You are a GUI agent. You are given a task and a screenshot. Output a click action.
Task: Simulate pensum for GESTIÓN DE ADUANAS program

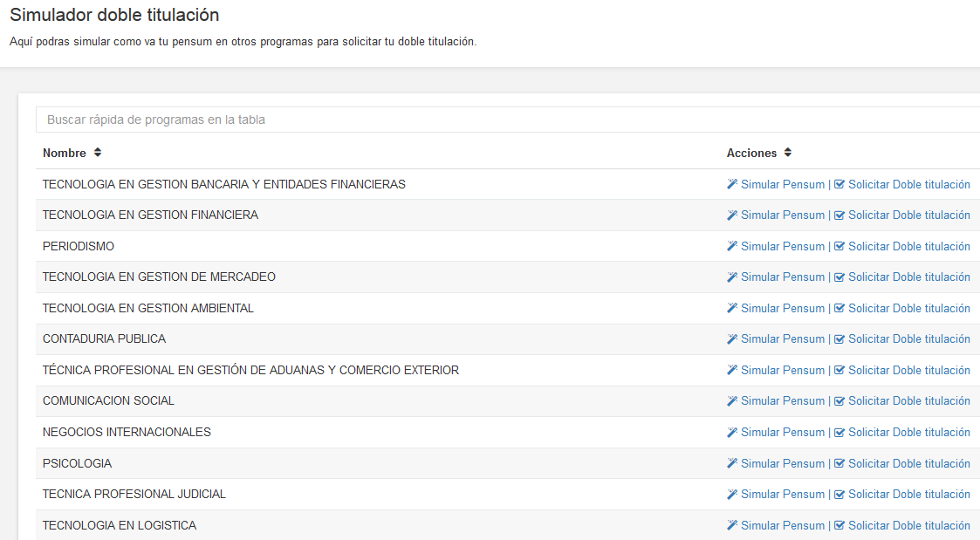(x=782, y=370)
